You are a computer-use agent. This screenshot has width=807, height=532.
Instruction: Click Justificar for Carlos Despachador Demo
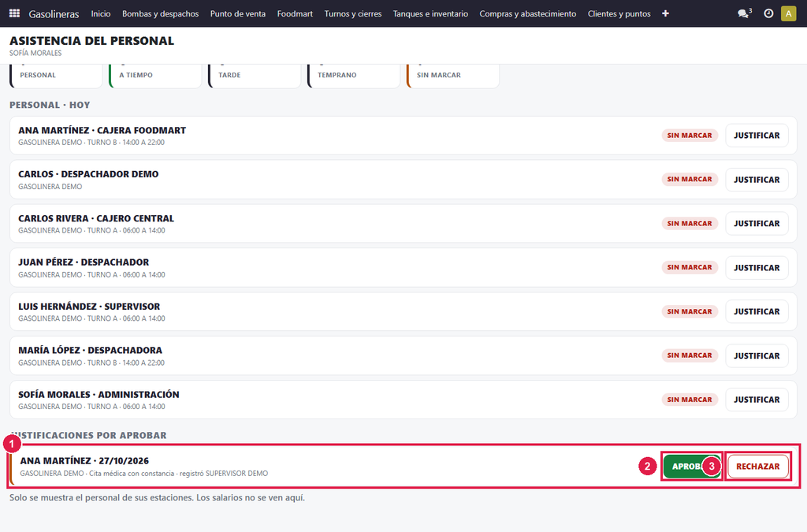tap(757, 180)
